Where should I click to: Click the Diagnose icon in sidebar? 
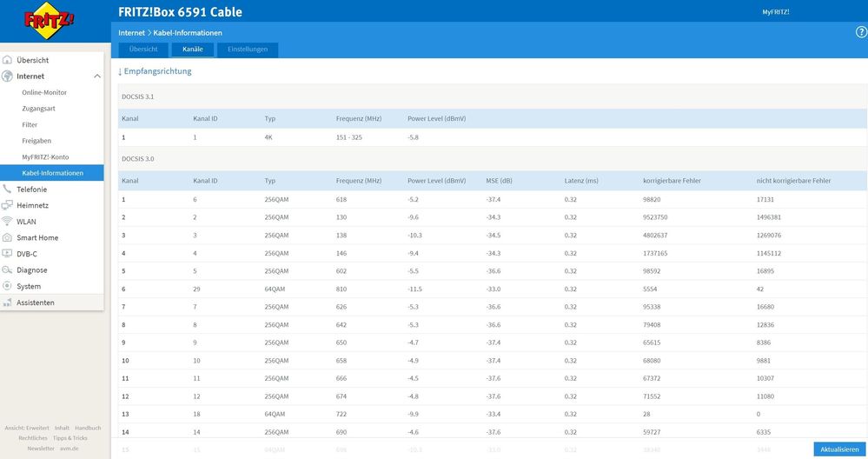8,269
